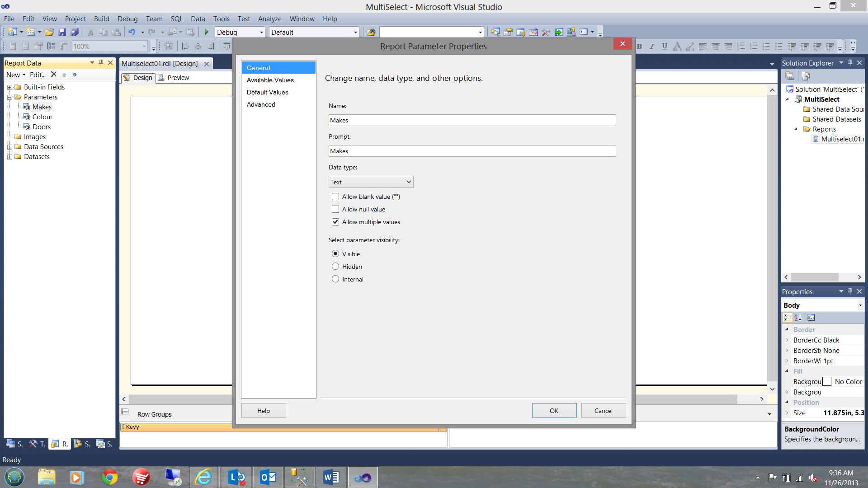Image resolution: width=868 pixels, height=488 pixels.
Task: Switch to Advanced parameter settings tab
Action: pos(260,104)
